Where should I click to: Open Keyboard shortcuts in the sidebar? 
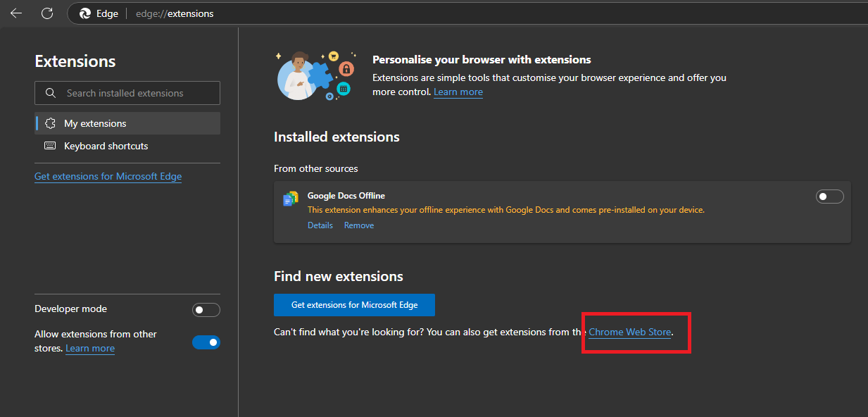click(x=127, y=146)
